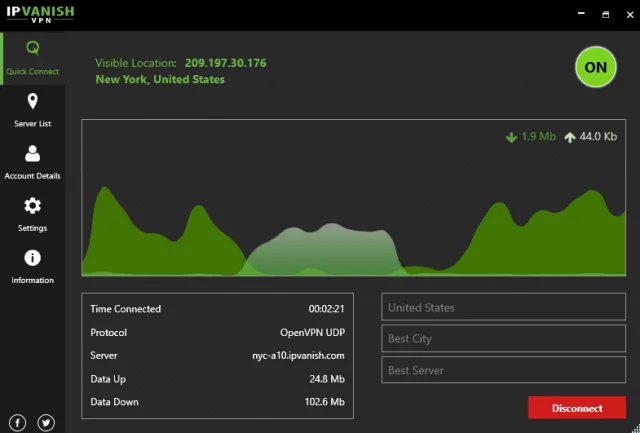Click the IP address 209.197.30.176
Image resolution: width=640 pixels, height=433 pixels.
tap(225, 63)
